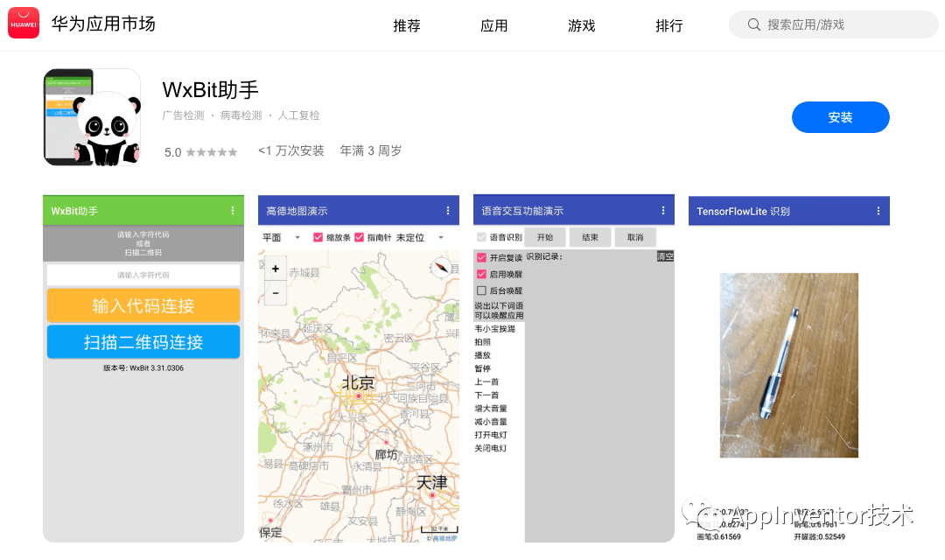The width and height of the screenshot is (945, 560).
Task: Open the 推荐 tab
Action: pos(407,25)
